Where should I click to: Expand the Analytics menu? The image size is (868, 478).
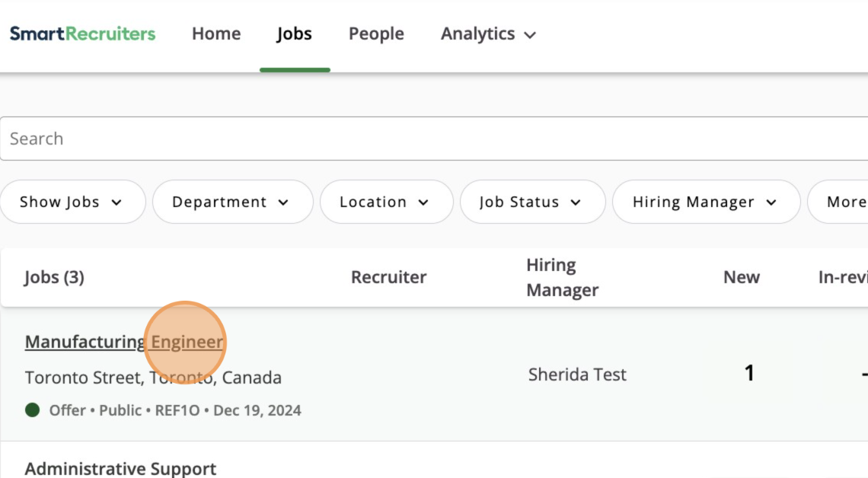[x=488, y=34]
